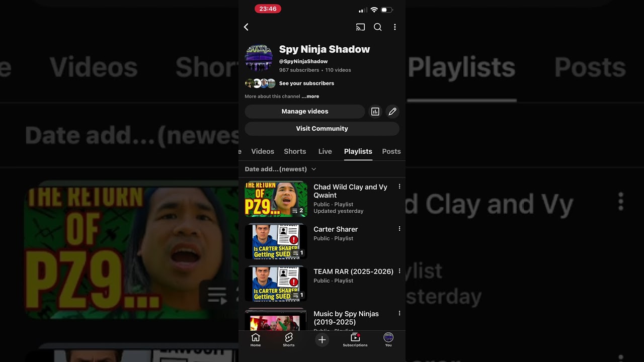
Task: Click the 'Spy Ninja Shadow' channel name
Action: pyautogui.click(x=325, y=49)
